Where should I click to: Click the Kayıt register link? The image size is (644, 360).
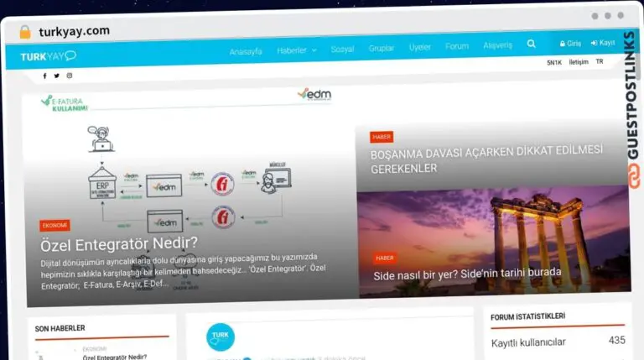tap(603, 43)
